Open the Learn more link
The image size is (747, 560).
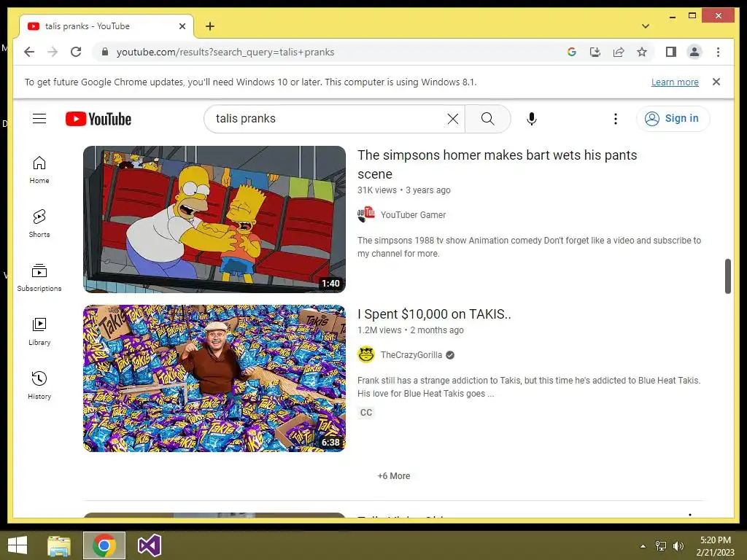tap(675, 82)
